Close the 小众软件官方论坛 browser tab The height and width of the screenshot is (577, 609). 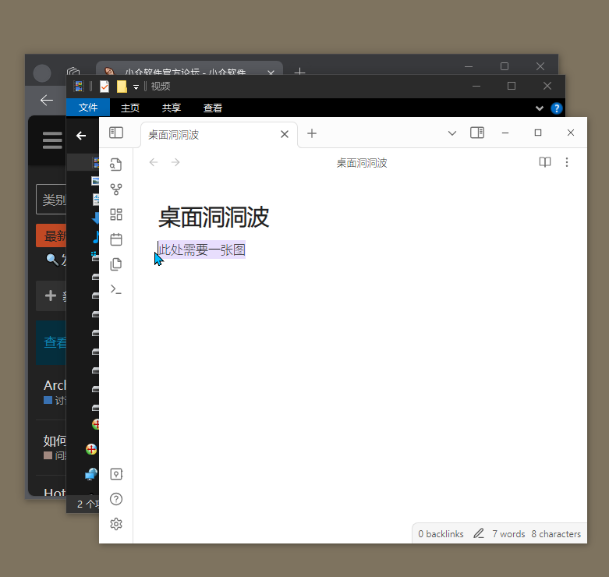271,72
